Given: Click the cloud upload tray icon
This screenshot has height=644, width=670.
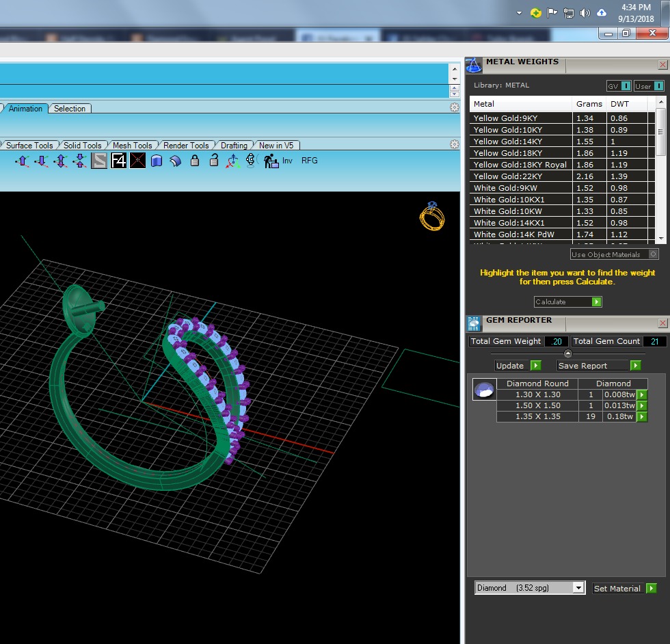Looking at the screenshot, I should (602, 13).
